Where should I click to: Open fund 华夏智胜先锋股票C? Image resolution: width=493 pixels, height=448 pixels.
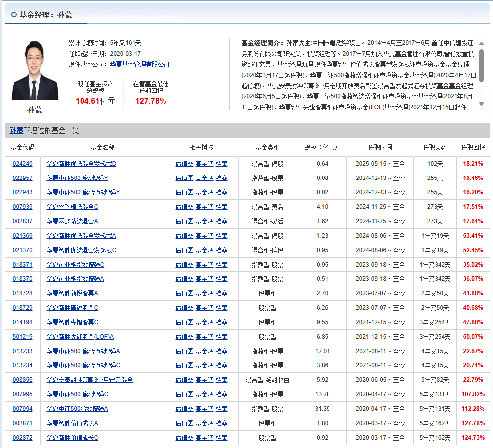[x=73, y=322]
